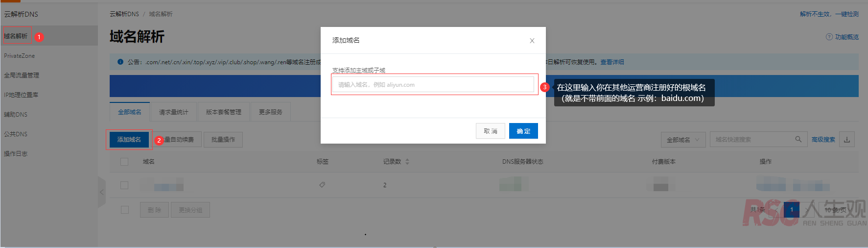Click the 确定 button in the dialog
868x248 pixels.
(523, 131)
